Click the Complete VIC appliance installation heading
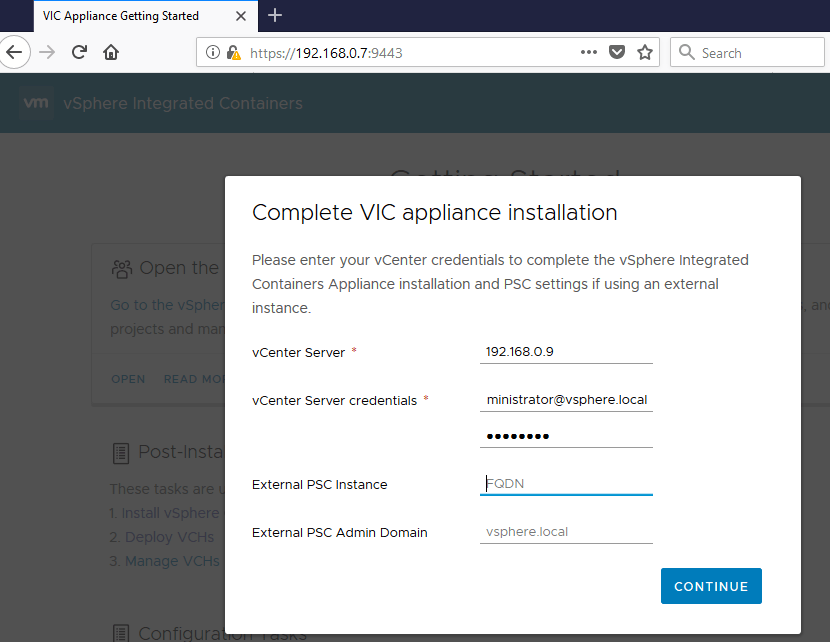The height and width of the screenshot is (642, 830). point(435,212)
